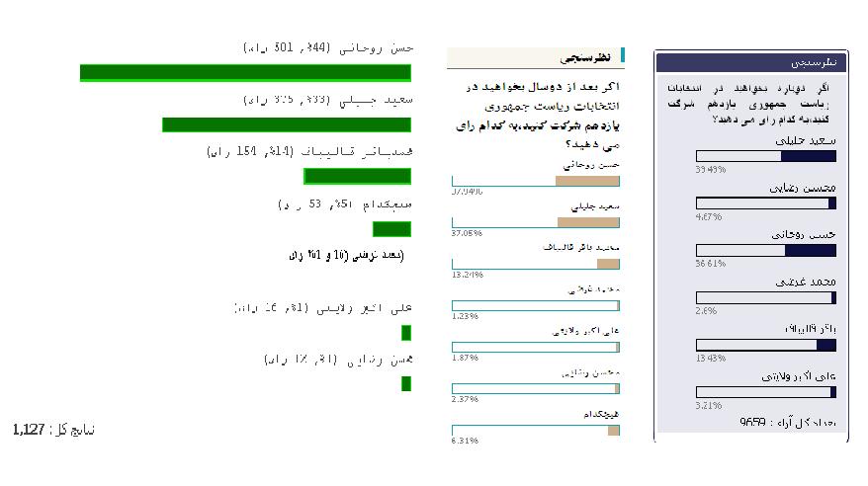Viewport: 868px width, 486px height.
Task: Click the small green bar for 5% result
Action: (x=391, y=228)
